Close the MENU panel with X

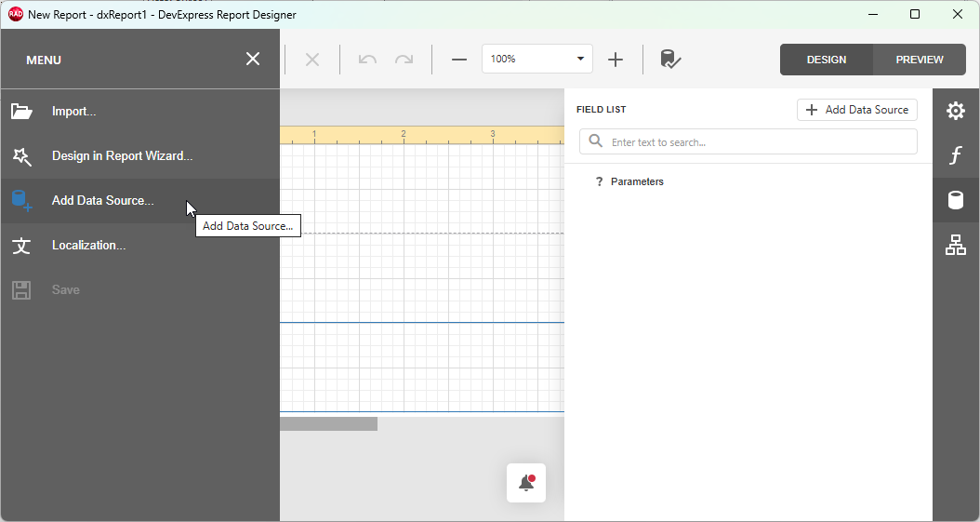(x=253, y=60)
